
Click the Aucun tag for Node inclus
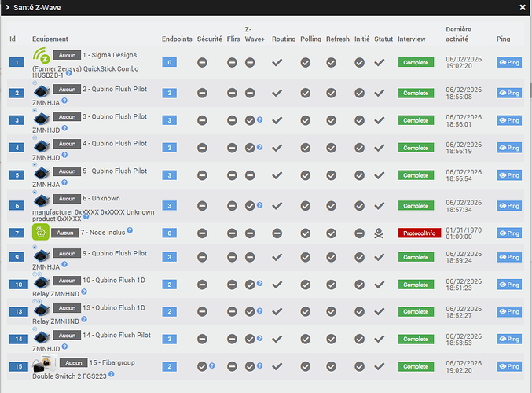click(x=64, y=233)
